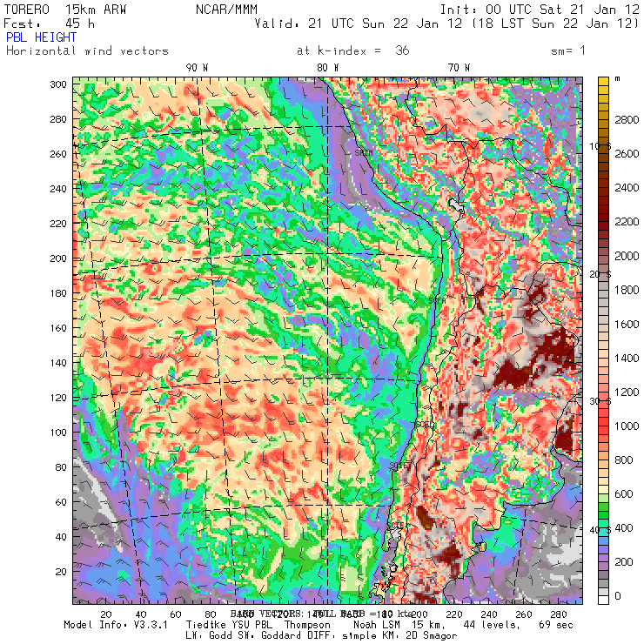Click the x-axis grid label "40"
This screenshot has width=644, height=644.
click(x=141, y=614)
